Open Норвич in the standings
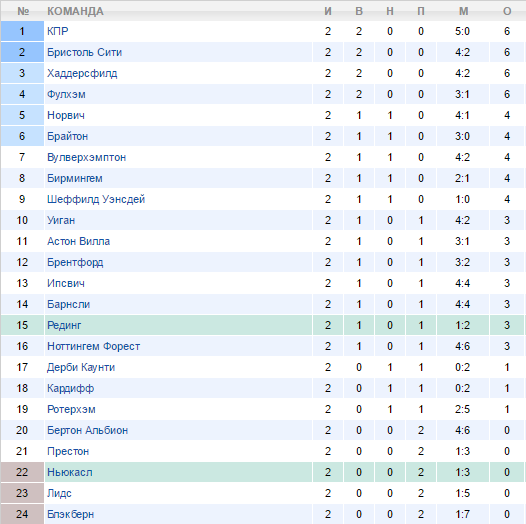526x524 pixels. click(66, 115)
